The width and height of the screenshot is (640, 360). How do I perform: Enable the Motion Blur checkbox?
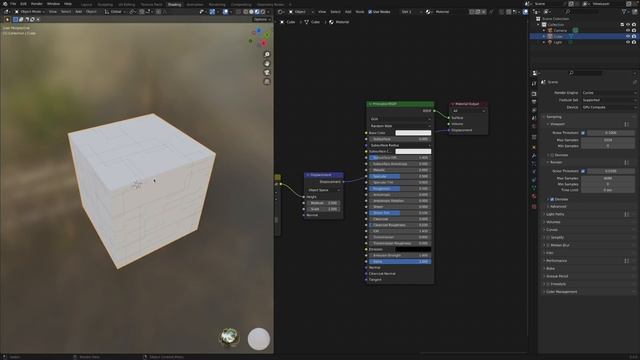click(548, 245)
